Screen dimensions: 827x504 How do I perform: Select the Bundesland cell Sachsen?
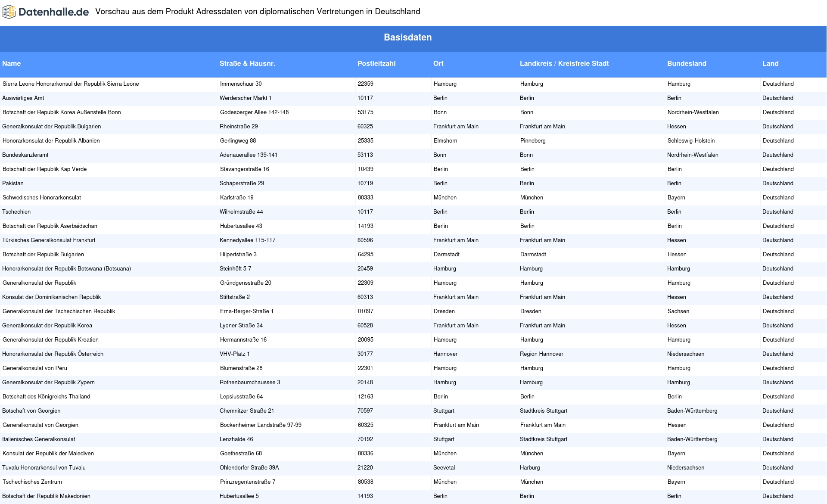point(678,311)
